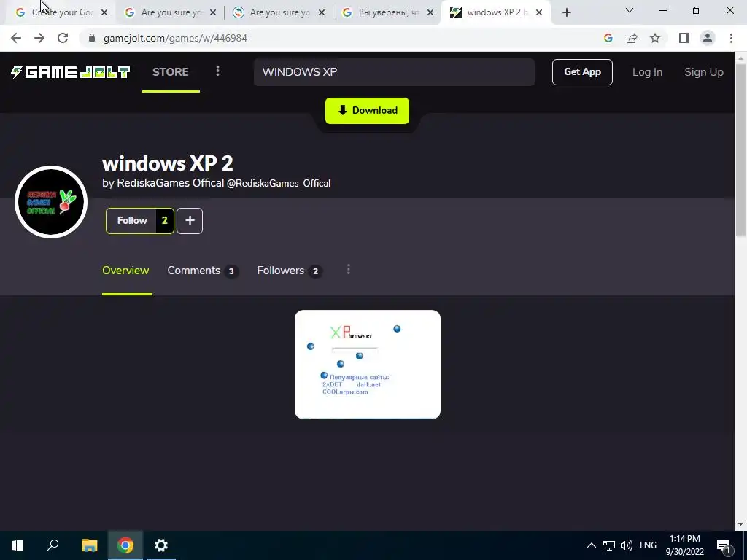747x560 pixels.
Task: Open the Windows Start menu
Action: click(x=18, y=545)
